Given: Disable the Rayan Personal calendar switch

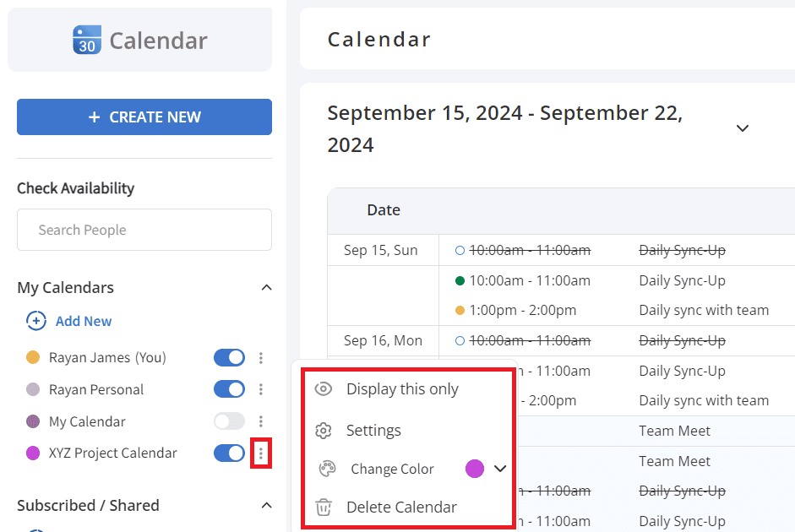Looking at the screenshot, I should pyautogui.click(x=229, y=389).
